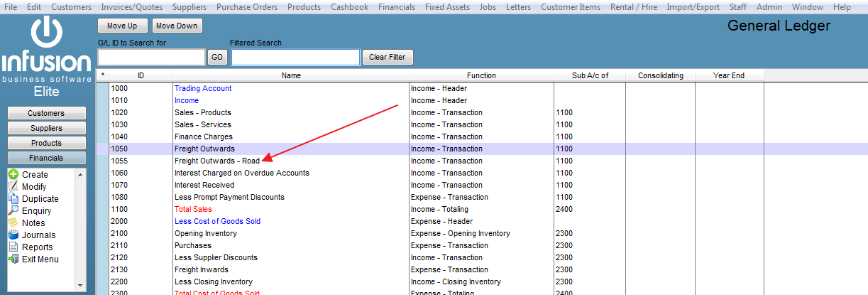The image size is (868, 295).
Task: Click account ID 1050 cell
Action: click(141, 149)
